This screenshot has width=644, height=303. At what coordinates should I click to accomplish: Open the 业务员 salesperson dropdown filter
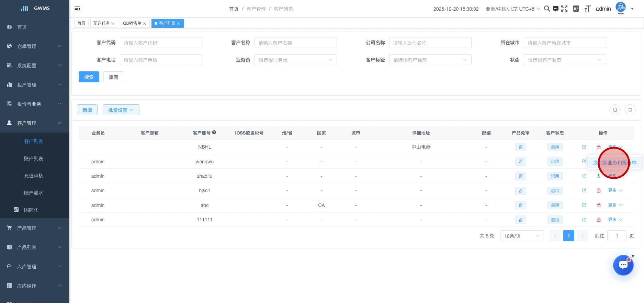click(295, 60)
